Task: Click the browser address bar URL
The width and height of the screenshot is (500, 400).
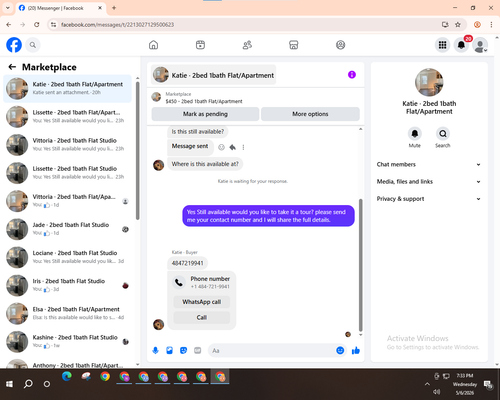Action: tap(117, 25)
